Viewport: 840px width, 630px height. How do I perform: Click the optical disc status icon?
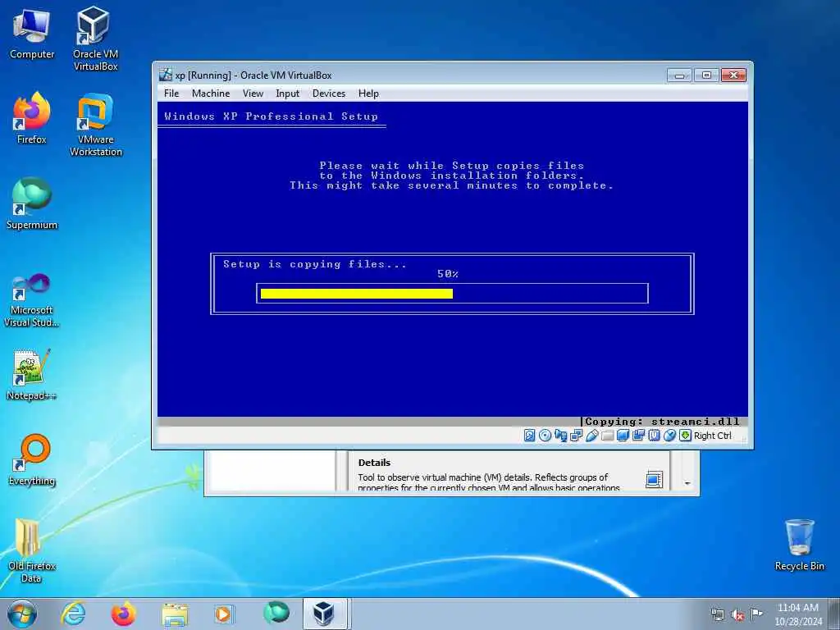click(x=545, y=436)
